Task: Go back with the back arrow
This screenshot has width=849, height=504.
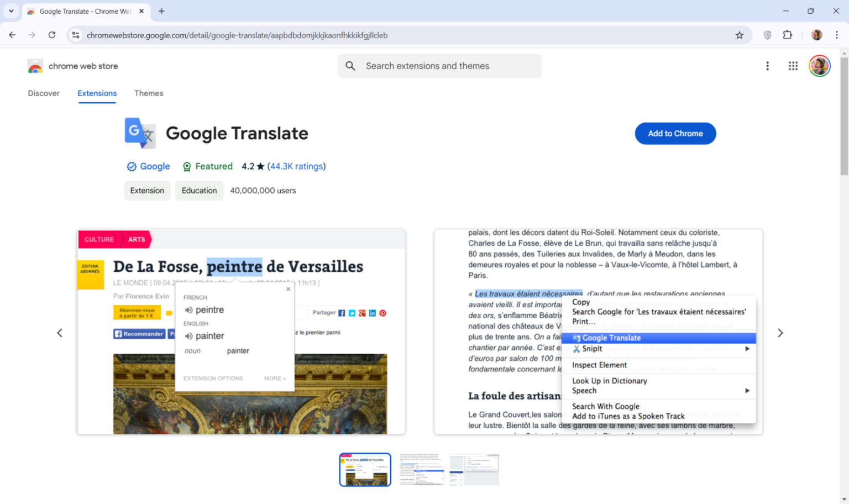Action: [12, 35]
